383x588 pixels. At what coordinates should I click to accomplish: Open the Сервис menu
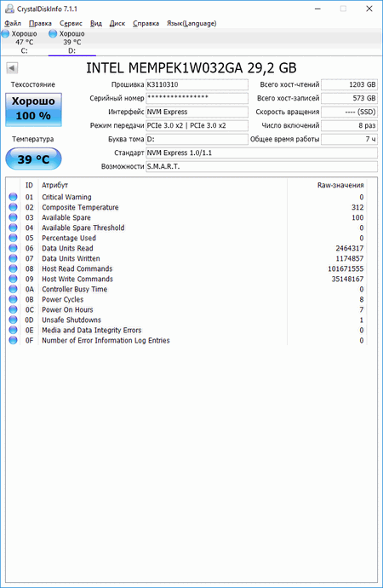click(71, 23)
